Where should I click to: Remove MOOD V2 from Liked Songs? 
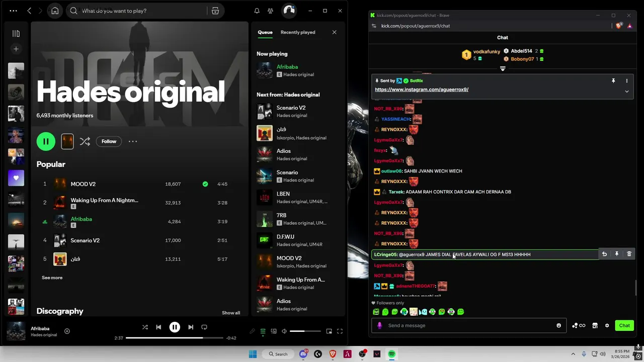point(205,184)
